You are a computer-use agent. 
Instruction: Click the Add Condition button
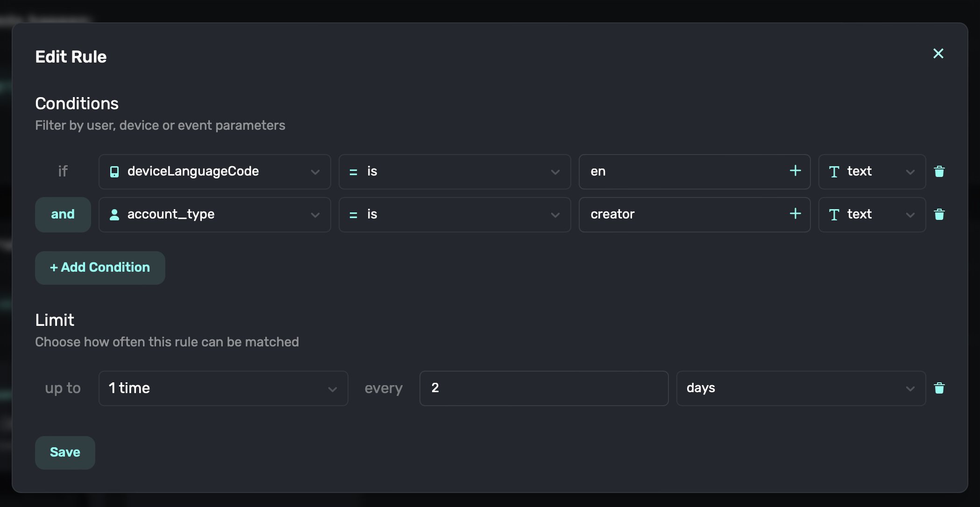[100, 268]
